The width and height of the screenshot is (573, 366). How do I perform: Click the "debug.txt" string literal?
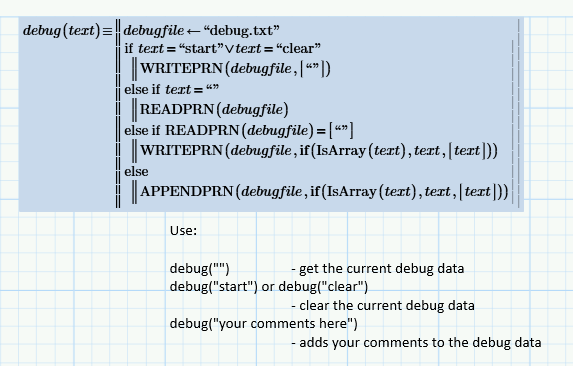point(241,30)
